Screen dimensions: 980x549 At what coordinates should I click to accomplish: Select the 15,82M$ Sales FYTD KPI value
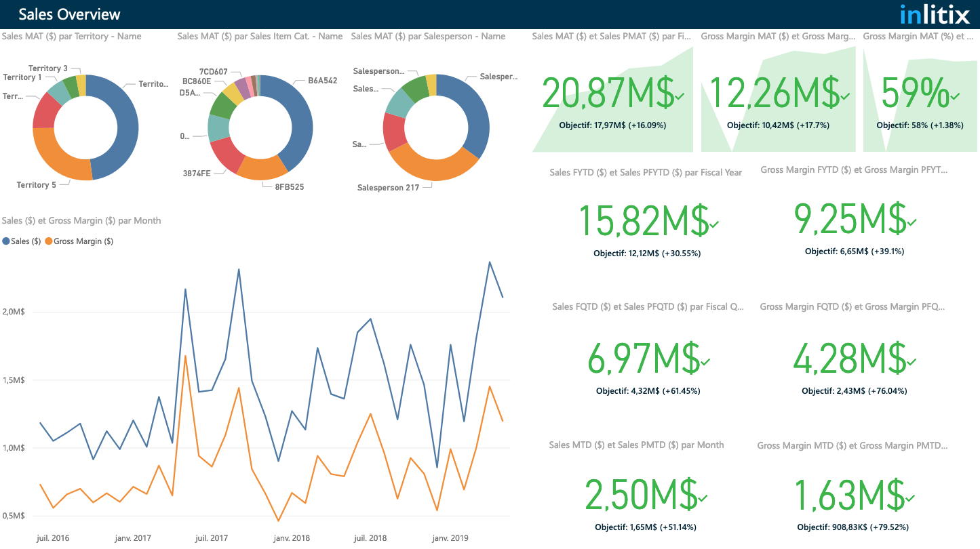643,220
